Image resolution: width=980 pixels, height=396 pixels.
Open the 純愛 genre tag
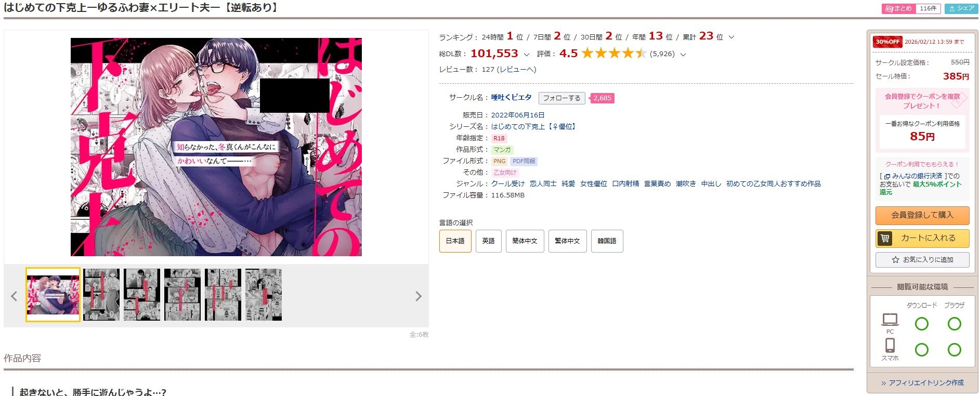(x=568, y=184)
